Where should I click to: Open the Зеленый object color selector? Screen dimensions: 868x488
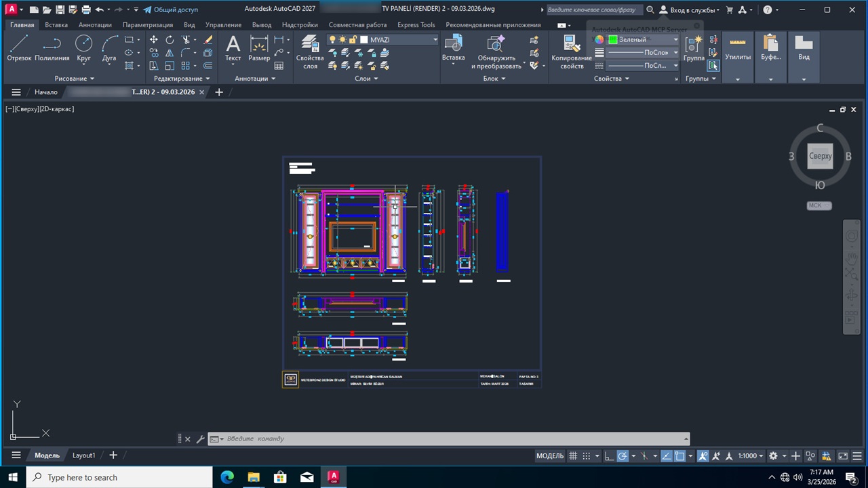642,40
